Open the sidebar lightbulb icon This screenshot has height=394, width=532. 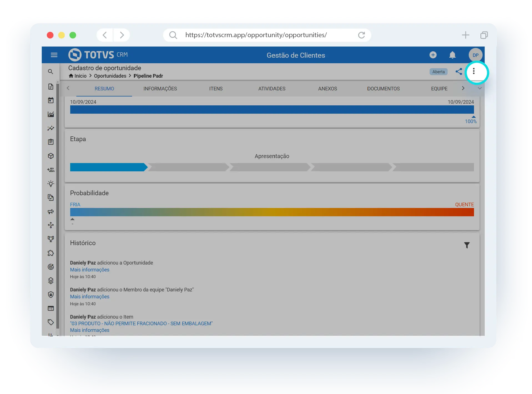pyautogui.click(x=51, y=184)
